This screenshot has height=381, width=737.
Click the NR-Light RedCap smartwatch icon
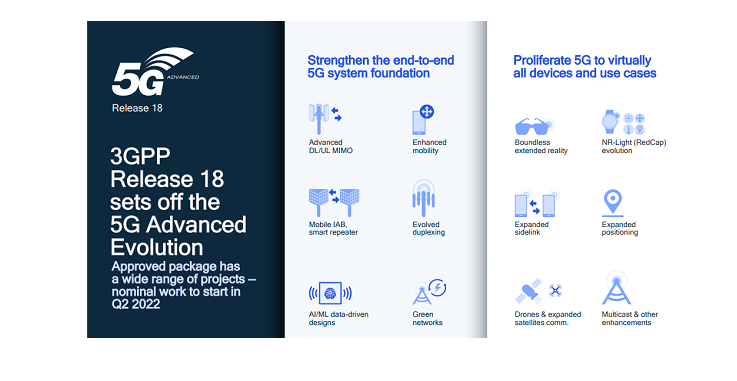(x=623, y=122)
